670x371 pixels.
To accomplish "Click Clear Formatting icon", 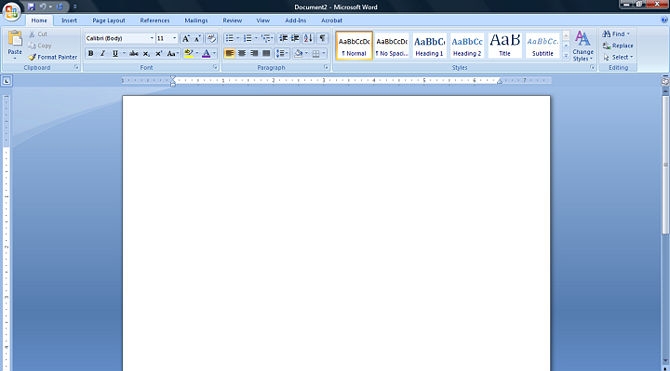I will 212,38.
